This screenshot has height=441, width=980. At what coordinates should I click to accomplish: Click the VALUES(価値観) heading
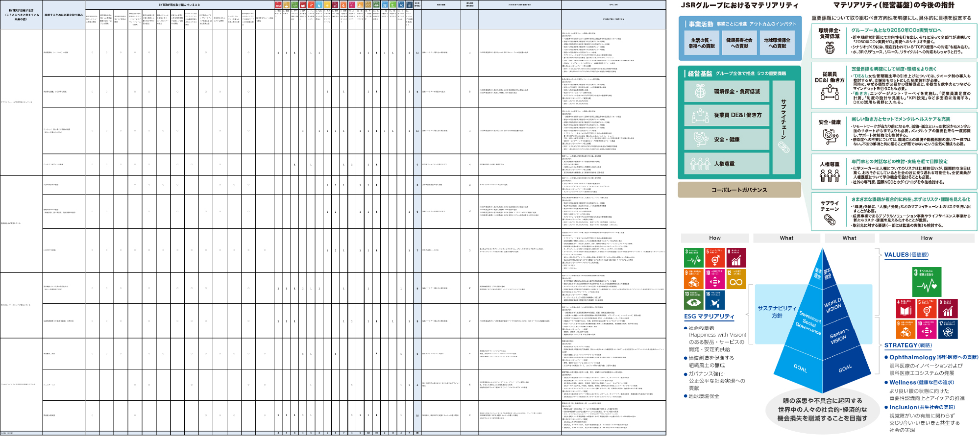(906, 255)
